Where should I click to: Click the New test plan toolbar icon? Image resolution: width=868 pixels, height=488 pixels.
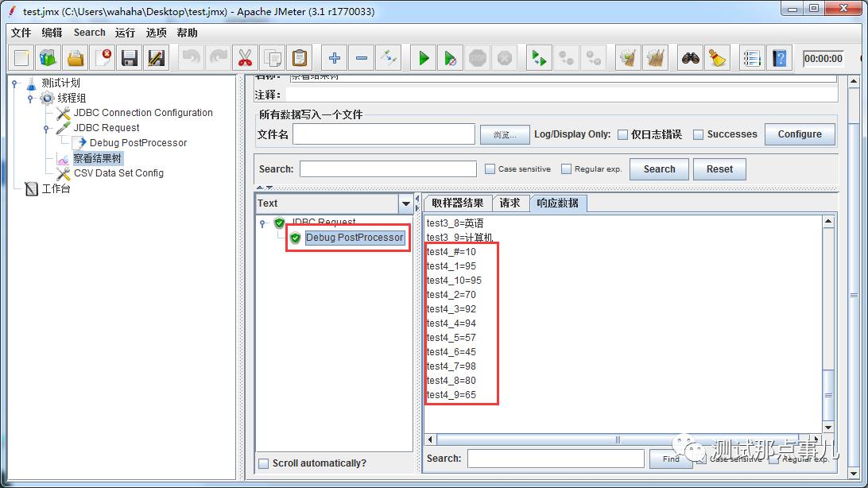pos(21,57)
